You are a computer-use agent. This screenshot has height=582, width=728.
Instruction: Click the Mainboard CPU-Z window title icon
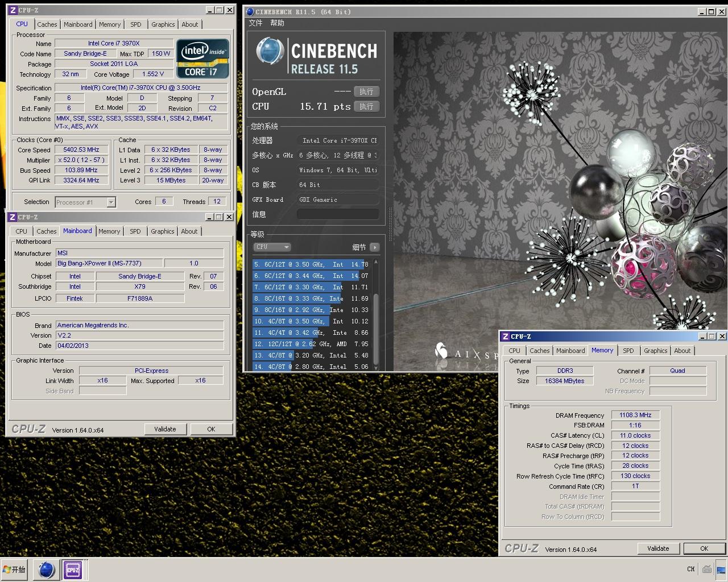click(x=12, y=217)
